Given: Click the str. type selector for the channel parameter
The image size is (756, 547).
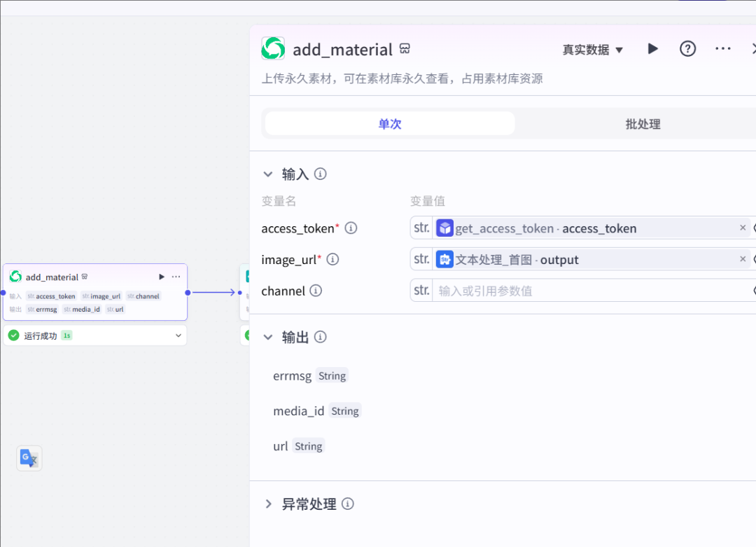Looking at the screenshot, I should click(x=421, y=290).
